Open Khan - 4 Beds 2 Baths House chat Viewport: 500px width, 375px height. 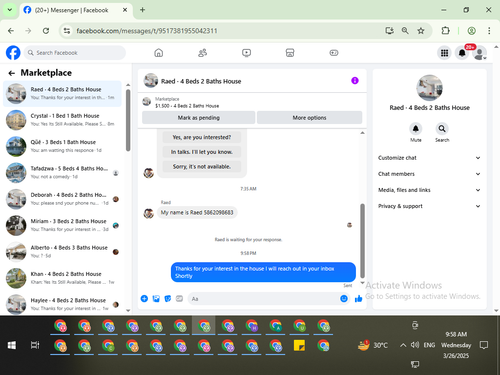coord(62,278)
